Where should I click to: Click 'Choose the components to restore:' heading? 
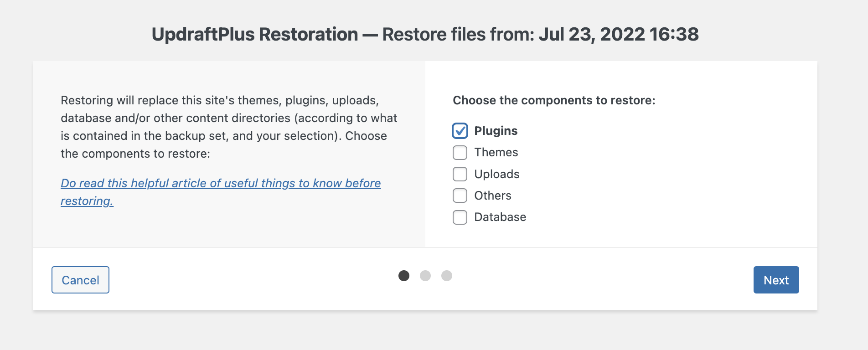[554, 100]
